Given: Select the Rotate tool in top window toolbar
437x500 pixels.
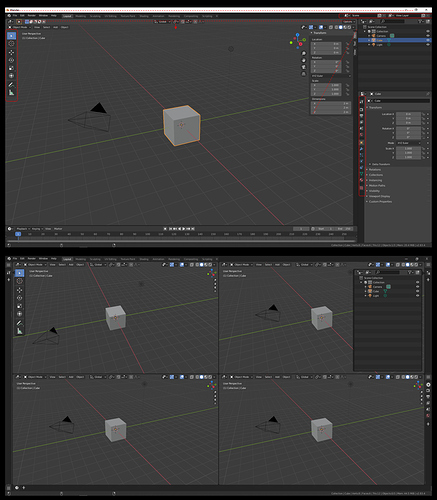Looking at the screenshot, I should click(x=11, y=60).
